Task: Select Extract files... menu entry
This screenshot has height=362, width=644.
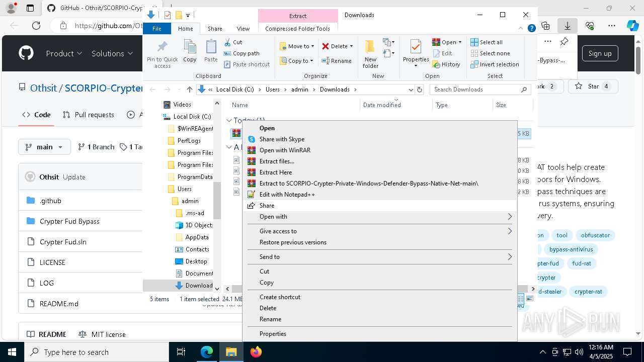Action: [380, 161]
